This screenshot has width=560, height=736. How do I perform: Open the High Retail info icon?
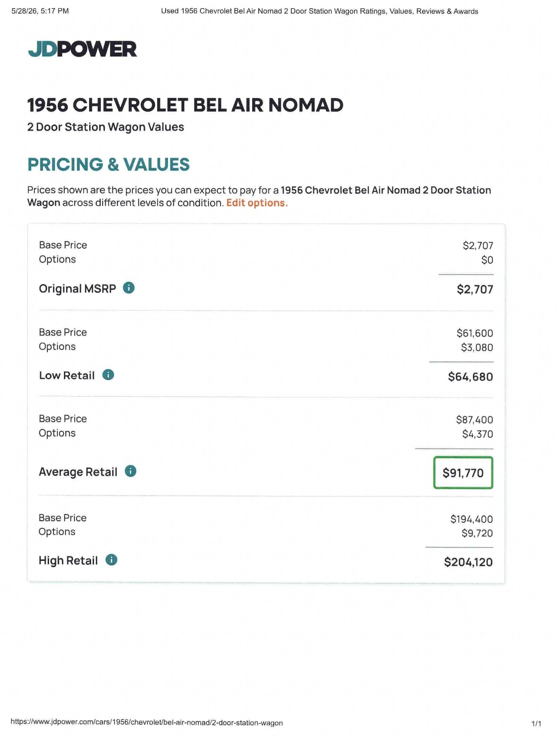pos(111,560)
